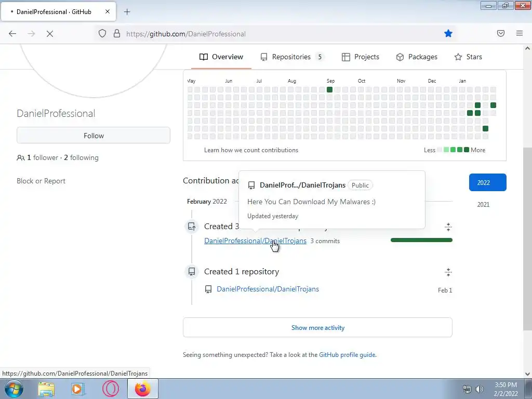Select the 2022 year filter
Image resolution: width=532 pixels, height=399 pixels.
(x=487, y=182)
